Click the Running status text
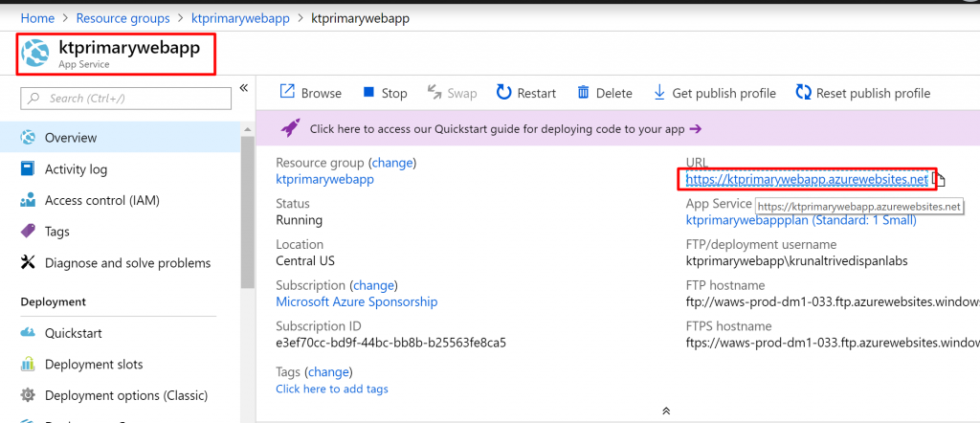Image resolution: width=980 pixels, height=423 pixels. point(300,220)
